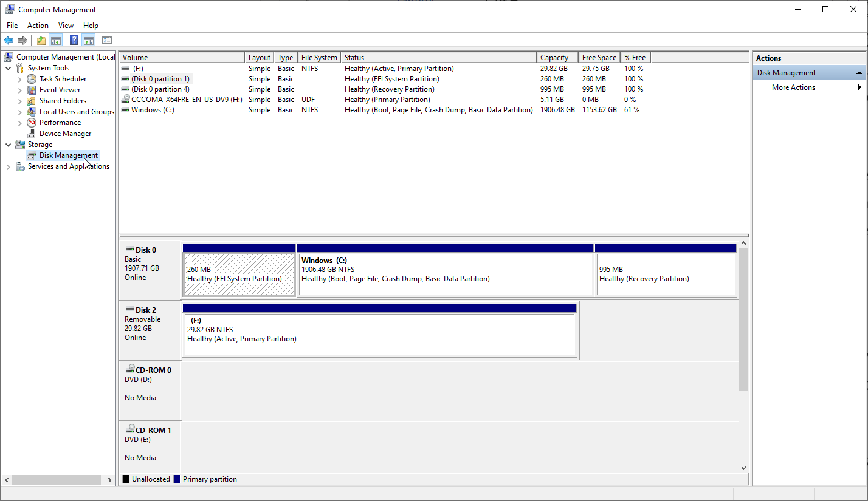868x501 pixels.
Task: Sort by the File System column header
Action: (x=319, y=58)
